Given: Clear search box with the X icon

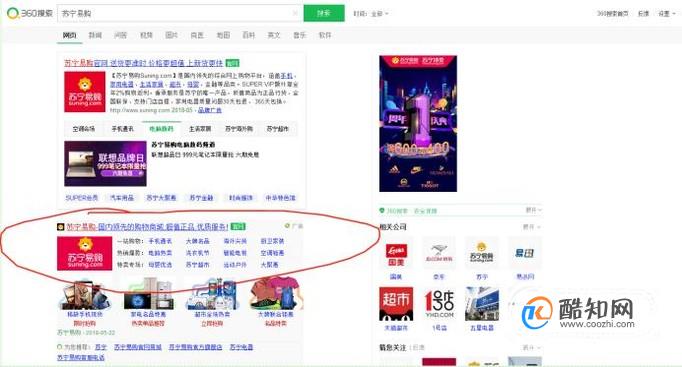Looking at the screenshot, I should [x=295, y=13].
